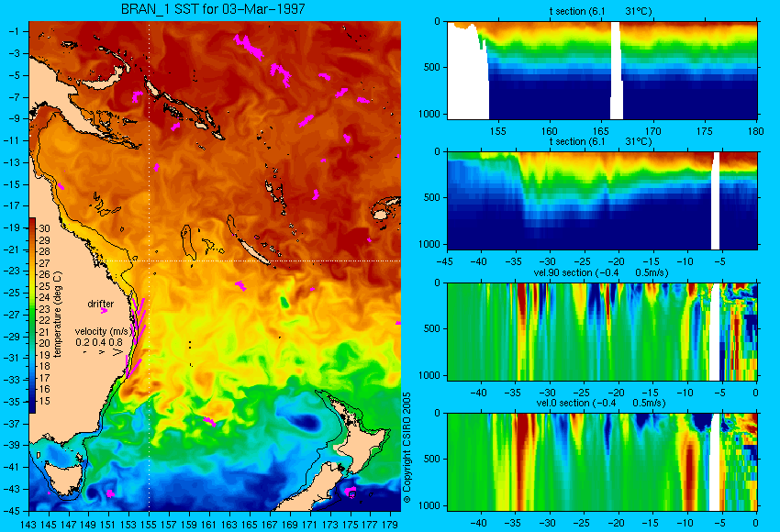Click the 155 longitude tick on the map axis
The image size is (780, 532).
pyautogui.click(x=149, y=525)
